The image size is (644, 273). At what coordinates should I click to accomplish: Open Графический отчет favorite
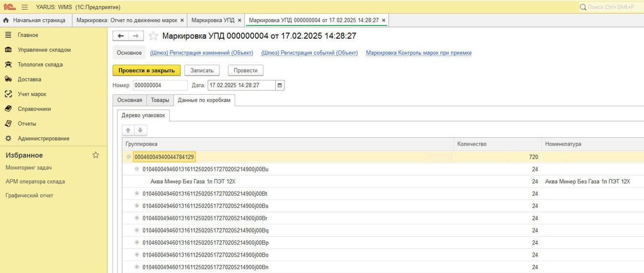29,195
